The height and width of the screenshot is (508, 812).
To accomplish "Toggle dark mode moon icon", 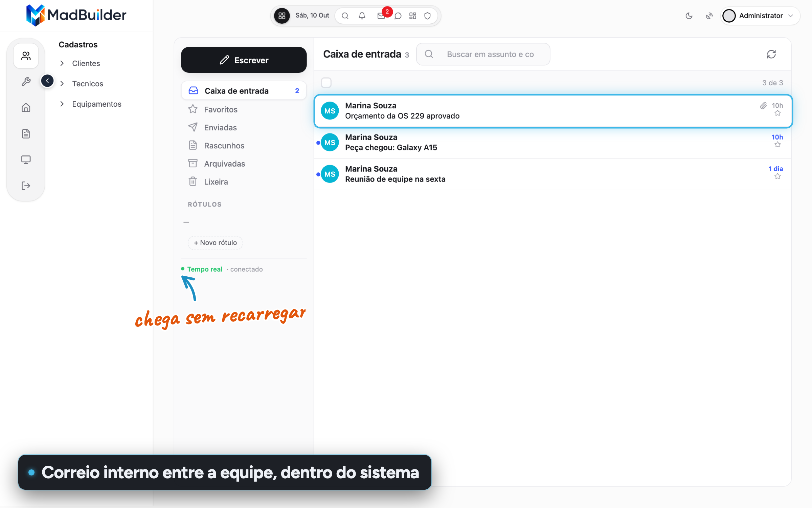I will 689,16.
